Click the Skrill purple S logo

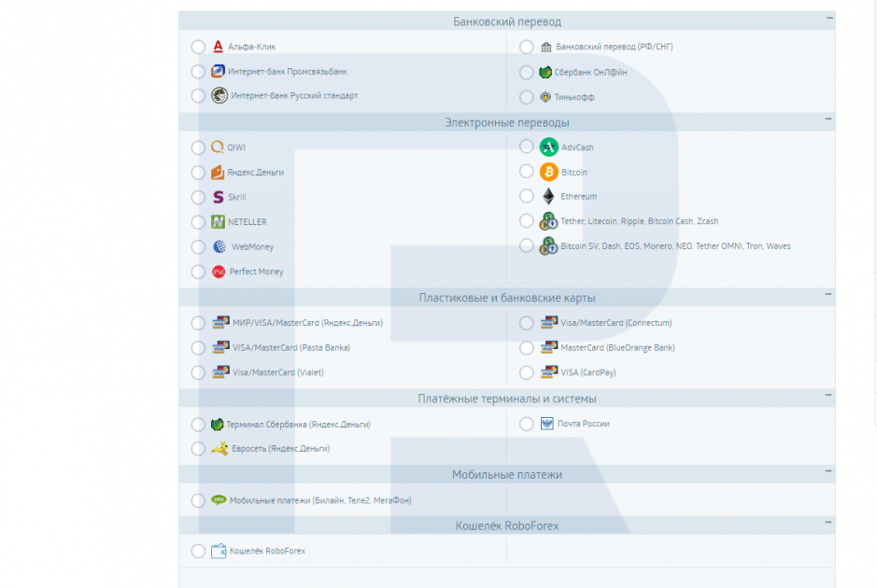pos(219,197)
